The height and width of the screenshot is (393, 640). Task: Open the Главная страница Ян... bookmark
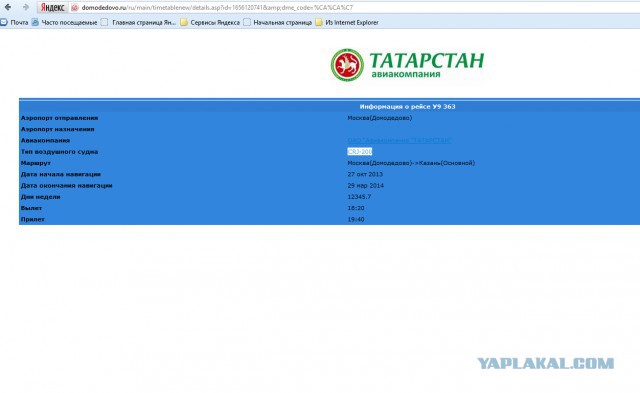[139, 22]
